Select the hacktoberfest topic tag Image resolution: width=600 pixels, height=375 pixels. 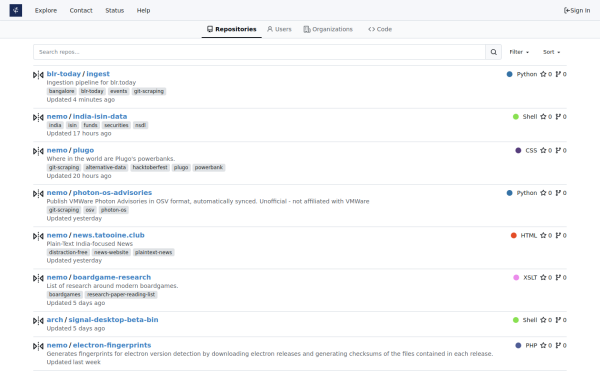click(150, 167)
